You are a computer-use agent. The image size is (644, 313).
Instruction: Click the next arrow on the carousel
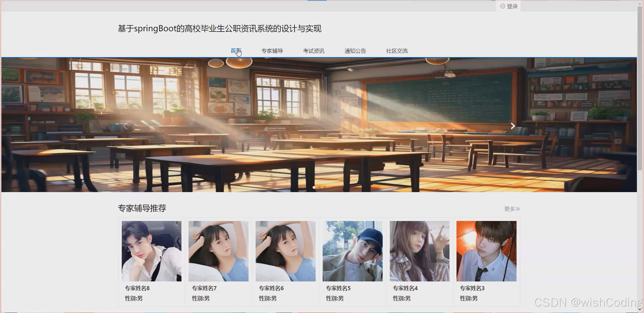coord(513,126)
